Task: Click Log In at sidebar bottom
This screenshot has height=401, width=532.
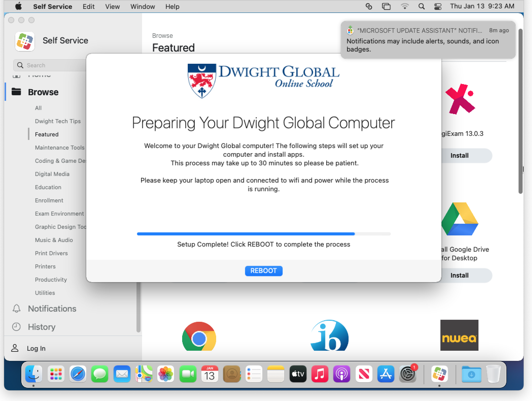Action: click(36, 348)
